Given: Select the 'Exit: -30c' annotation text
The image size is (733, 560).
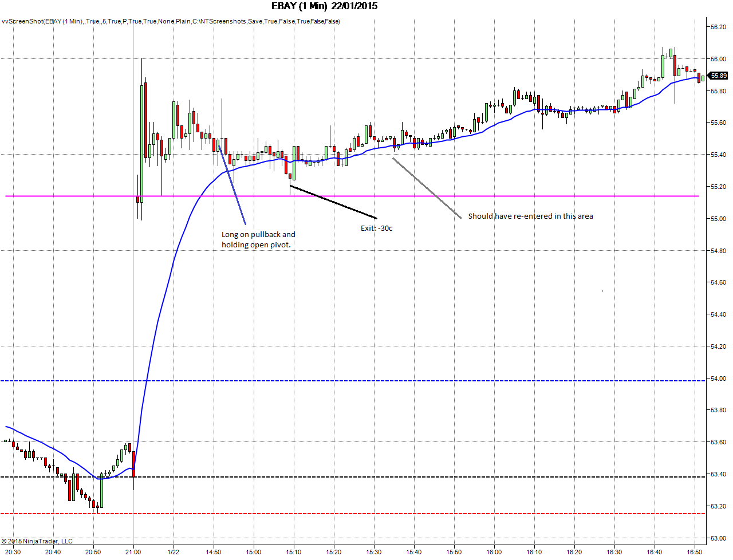Looking at the screenshot, I should tap(377, 228).
